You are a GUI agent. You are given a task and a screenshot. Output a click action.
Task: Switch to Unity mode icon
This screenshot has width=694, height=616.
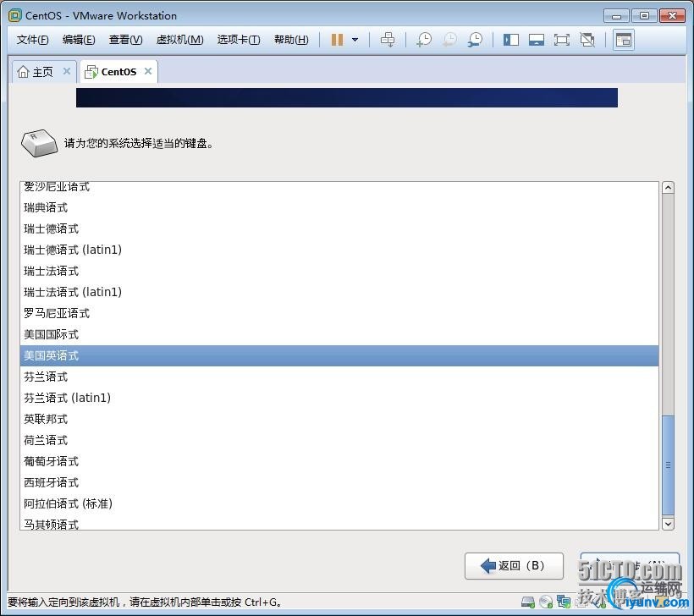587,40
